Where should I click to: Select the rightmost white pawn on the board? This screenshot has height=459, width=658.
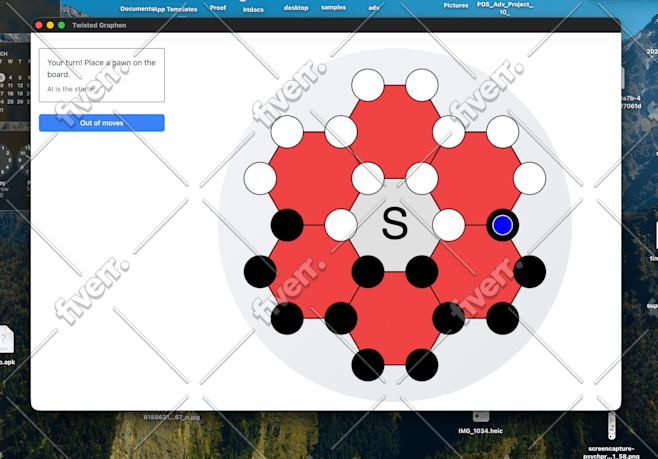[530, 179]
